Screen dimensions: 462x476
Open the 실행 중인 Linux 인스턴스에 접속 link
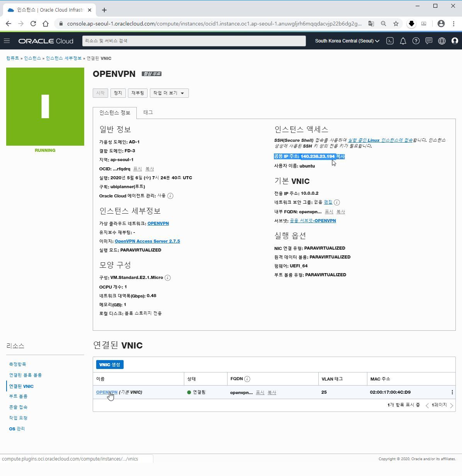click(380, 140)
